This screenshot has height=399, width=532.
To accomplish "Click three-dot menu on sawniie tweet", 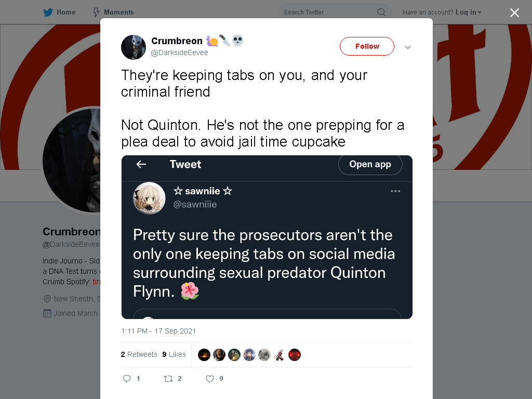I will 395,191.
